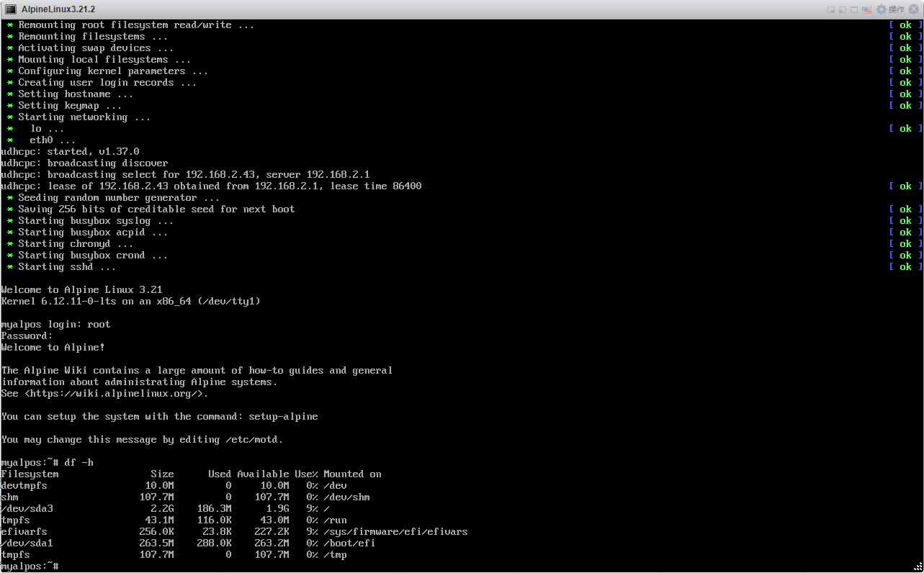Viewport: 924px width, 573px height.
Task: Click the first small window-mode icon in title bar
Action: (x=831, y=10)
